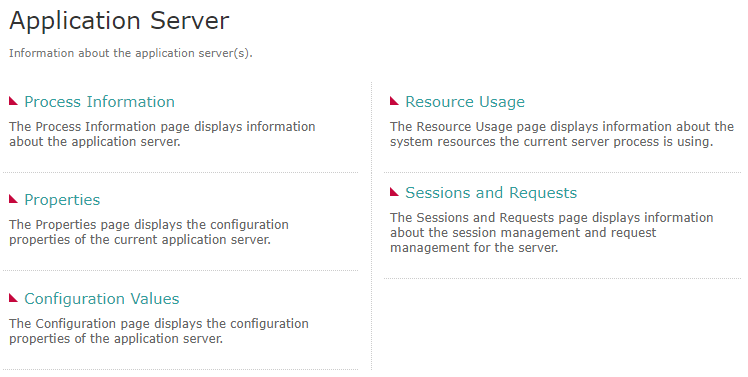Image resolution: width=748 pixels, height=377 pixels.
Task: Click the description under Sessions and Requests
Action: pyautogui.click(x=551, y=232)
